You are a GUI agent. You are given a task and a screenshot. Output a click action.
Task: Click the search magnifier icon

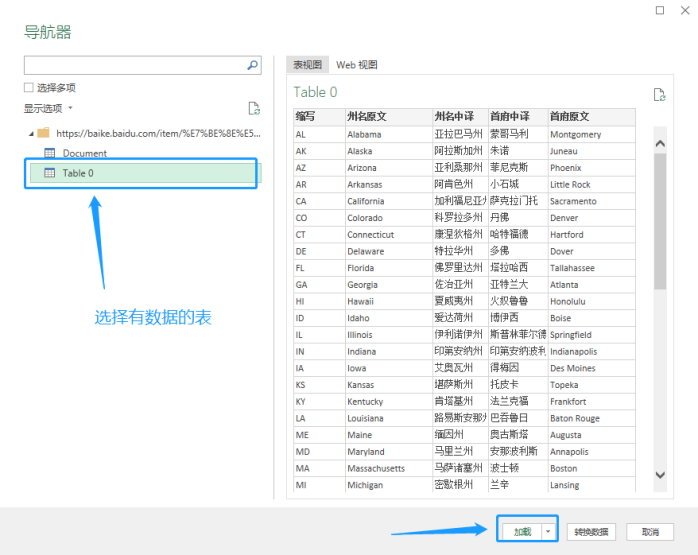252,65
